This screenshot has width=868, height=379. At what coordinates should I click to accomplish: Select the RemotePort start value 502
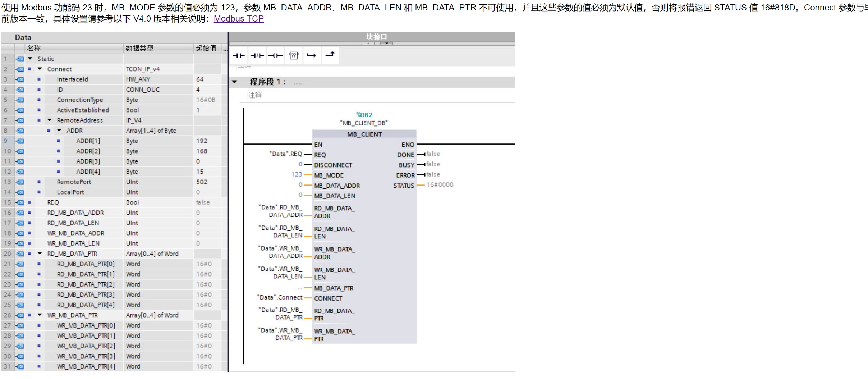tap(202, 182)
